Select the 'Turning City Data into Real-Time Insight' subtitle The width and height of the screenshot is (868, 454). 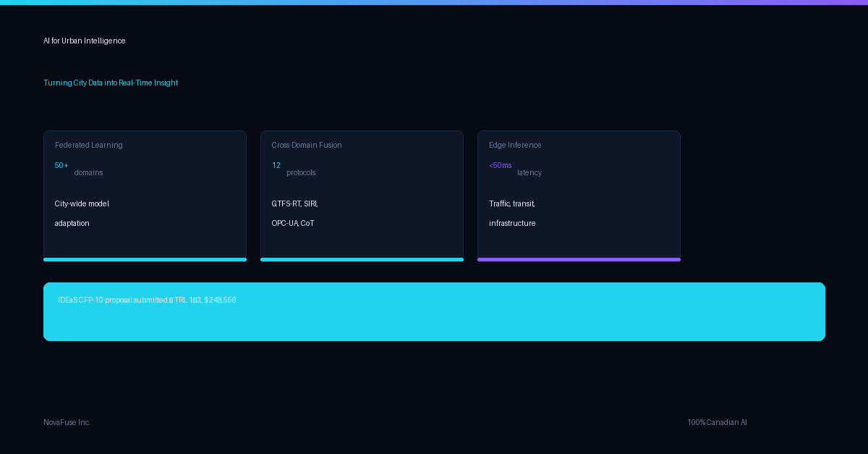(x=111, y=83)
